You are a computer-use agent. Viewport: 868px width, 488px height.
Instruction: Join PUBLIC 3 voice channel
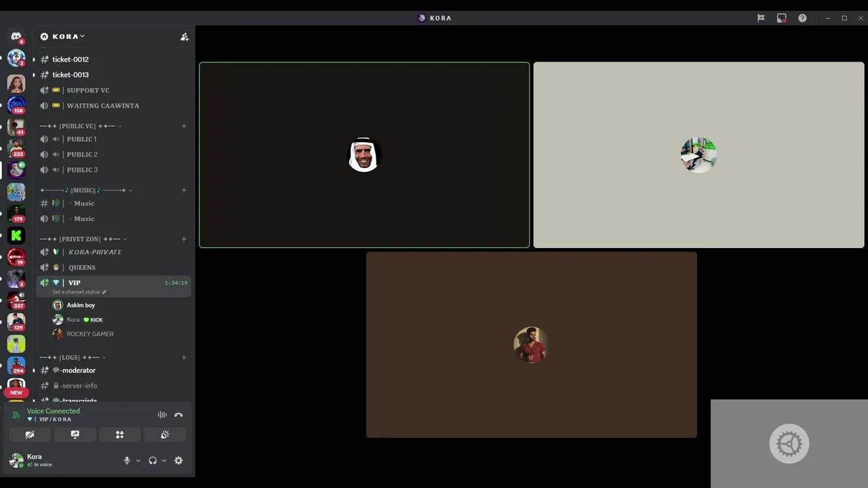(x=114, y=170)
